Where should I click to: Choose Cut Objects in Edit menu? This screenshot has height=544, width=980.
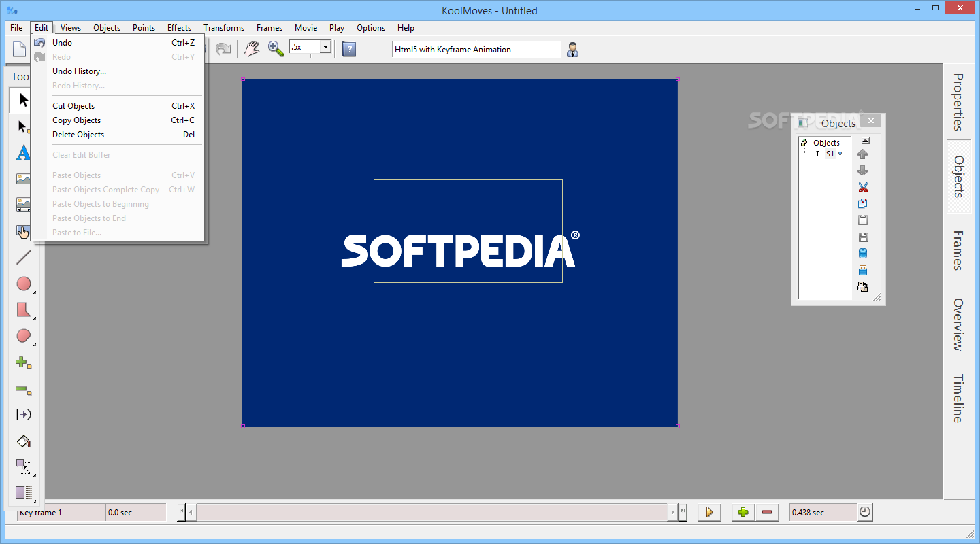coord(117,106)
